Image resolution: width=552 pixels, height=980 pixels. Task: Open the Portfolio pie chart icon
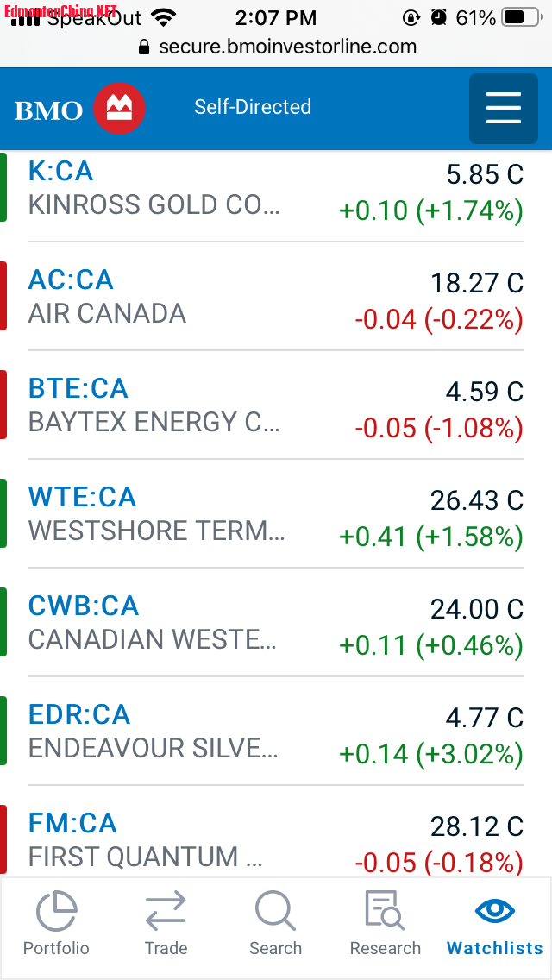tap(56, 911)
